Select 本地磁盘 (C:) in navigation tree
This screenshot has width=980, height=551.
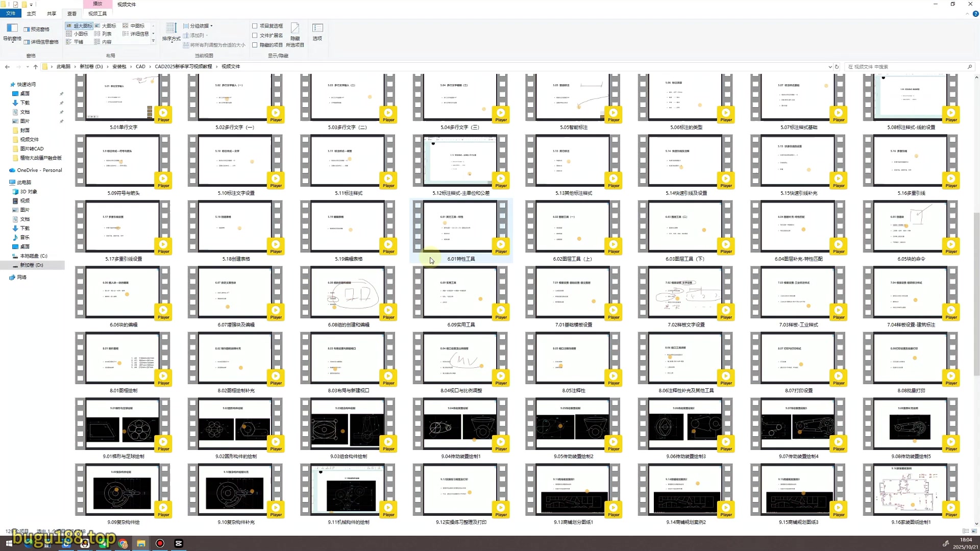tap(33, 256)
